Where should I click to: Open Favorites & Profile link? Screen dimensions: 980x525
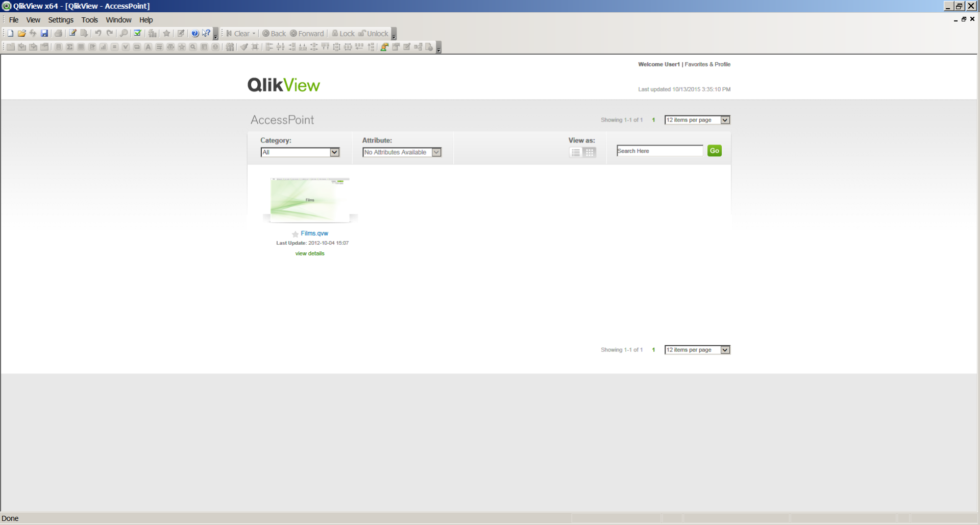pos(707,64)
